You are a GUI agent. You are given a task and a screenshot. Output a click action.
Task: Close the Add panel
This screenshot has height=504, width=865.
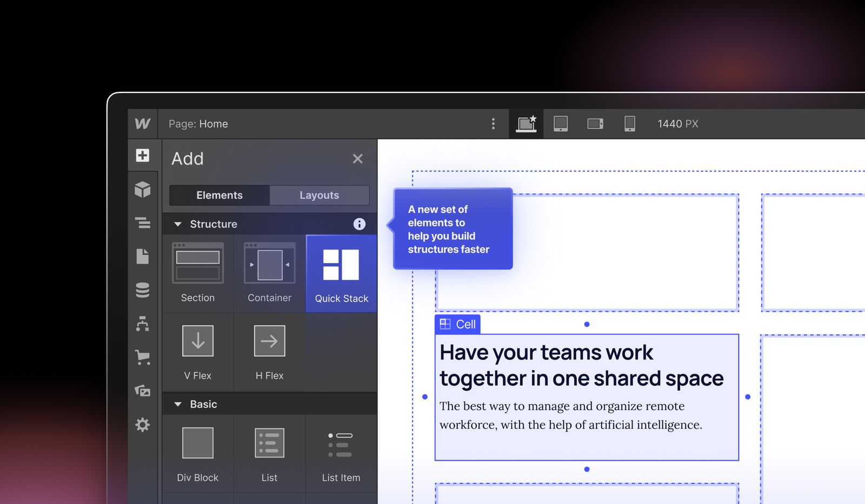point(357,158)
